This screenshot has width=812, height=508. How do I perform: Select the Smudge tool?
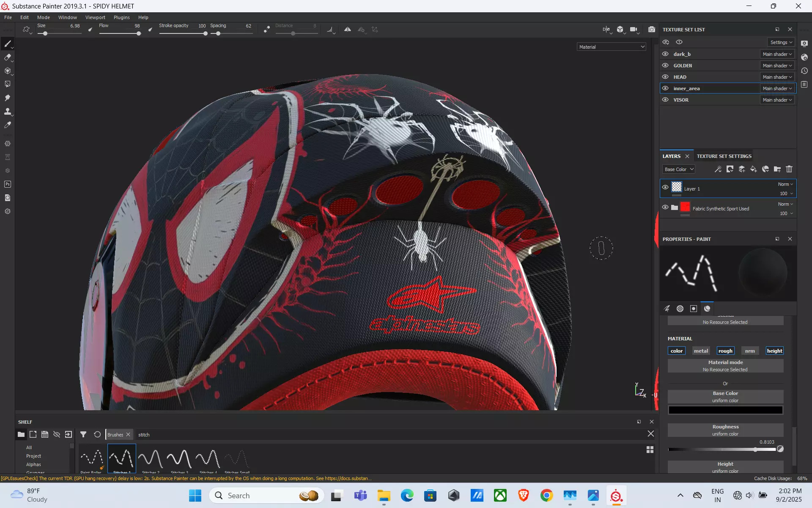8,98
